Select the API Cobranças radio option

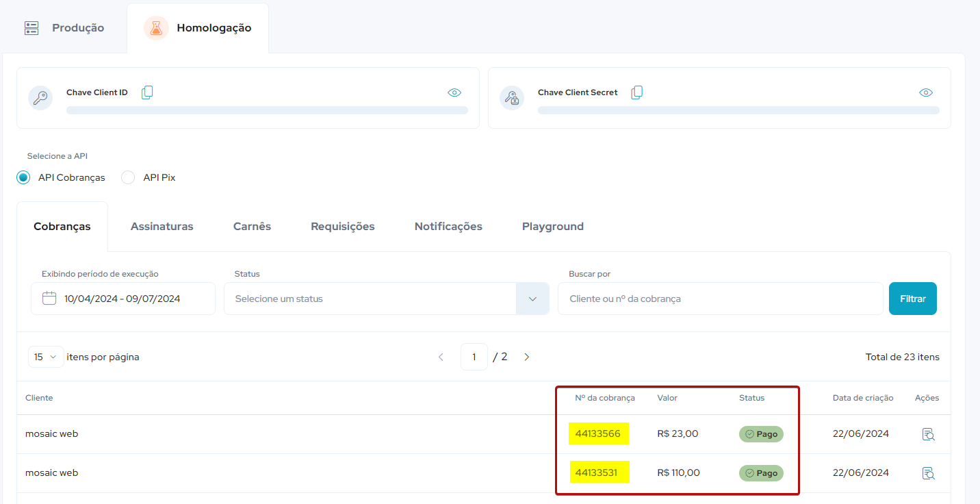24,177
